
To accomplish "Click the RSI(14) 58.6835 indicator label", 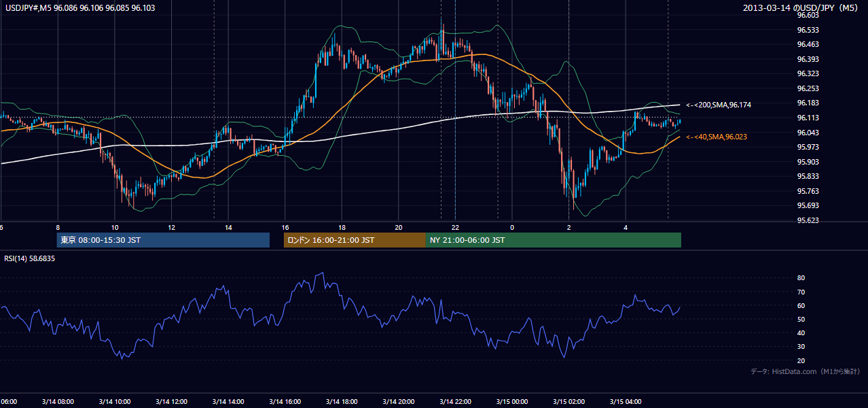I will tap(30, 258).
